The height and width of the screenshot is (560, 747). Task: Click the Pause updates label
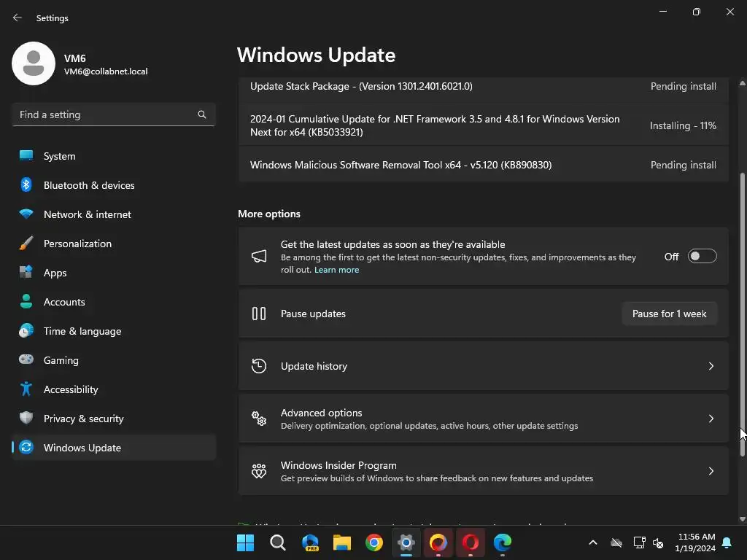tap(313, 314)
